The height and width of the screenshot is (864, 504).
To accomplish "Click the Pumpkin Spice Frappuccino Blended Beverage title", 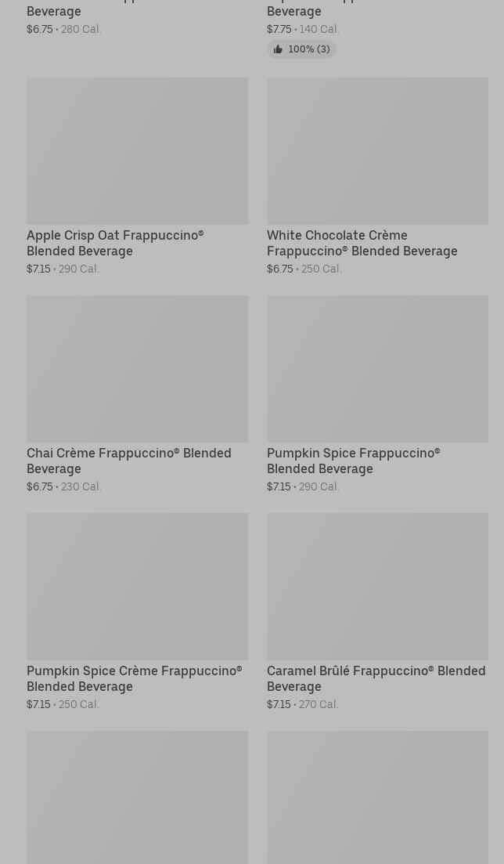I will (x=353, y=461).
